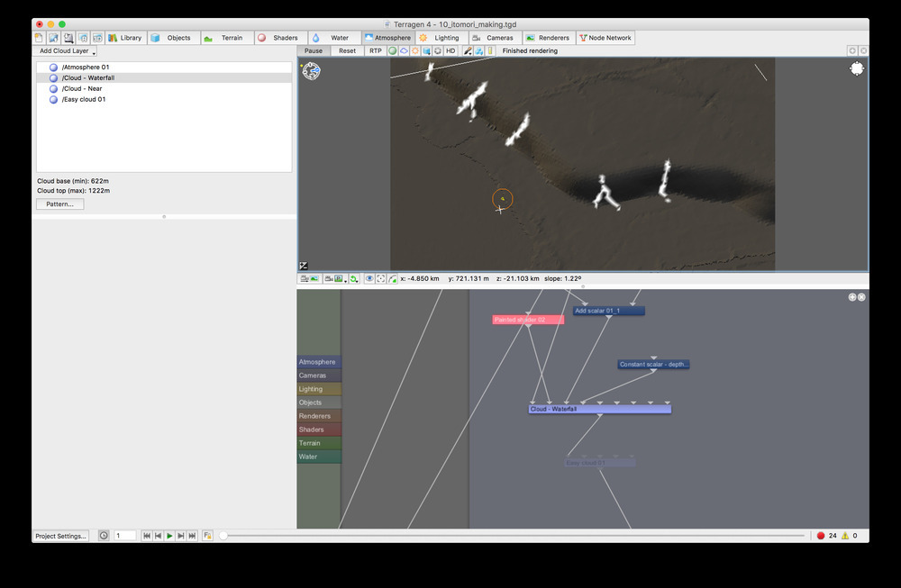Select /Atmosphere 01 in the list

click(164, 68)
